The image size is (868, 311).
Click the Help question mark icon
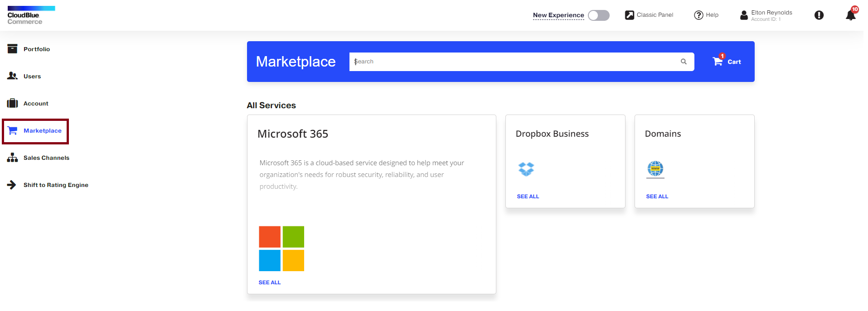[698, 15]
